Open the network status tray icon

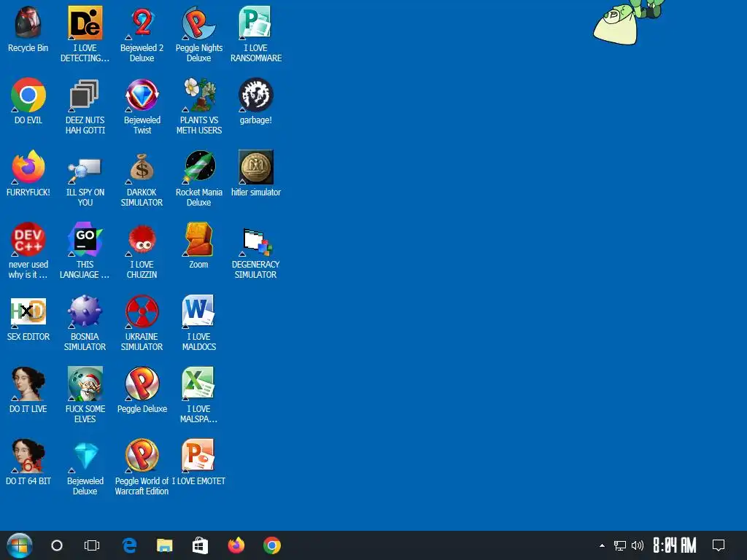coord(620,545)
